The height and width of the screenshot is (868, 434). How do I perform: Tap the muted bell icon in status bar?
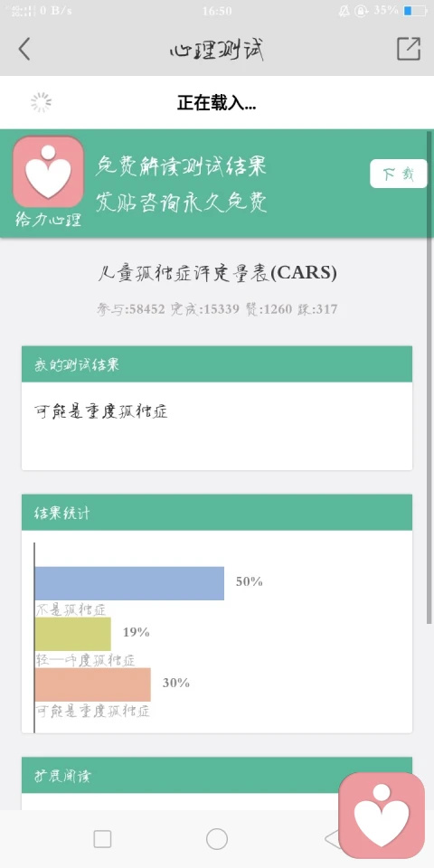coord(344,11)
